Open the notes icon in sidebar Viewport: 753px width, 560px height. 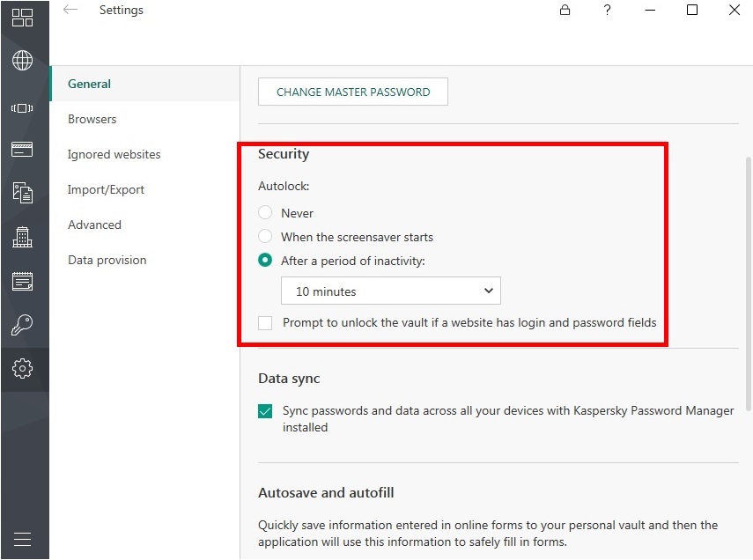click(x=22, y=281)
